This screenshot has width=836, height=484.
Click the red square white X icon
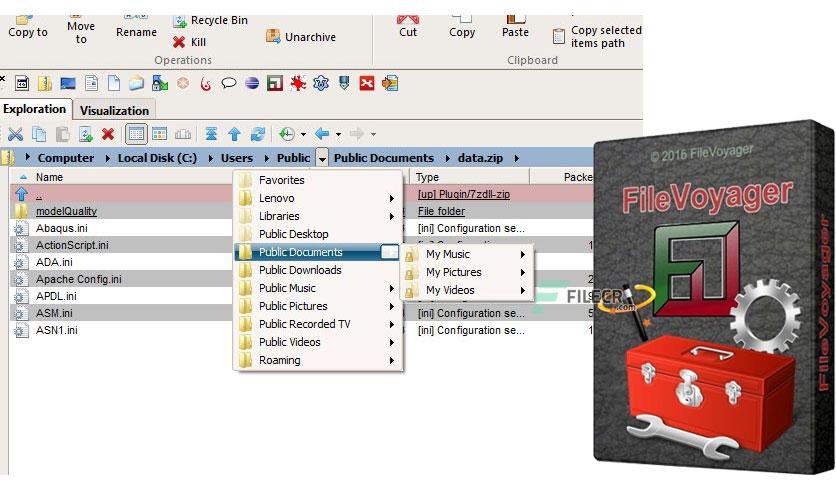click(x=367, y=83)
